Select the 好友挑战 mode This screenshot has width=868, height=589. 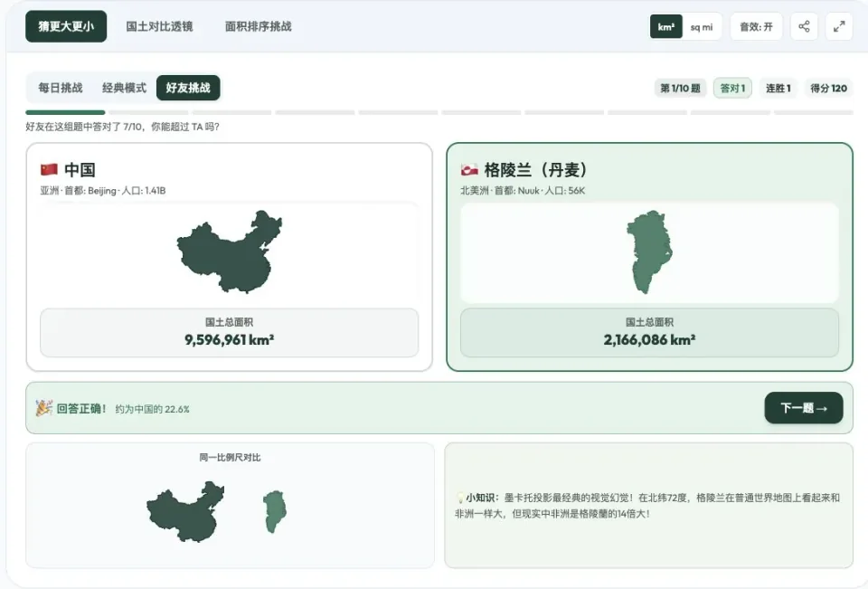[188, 88]
